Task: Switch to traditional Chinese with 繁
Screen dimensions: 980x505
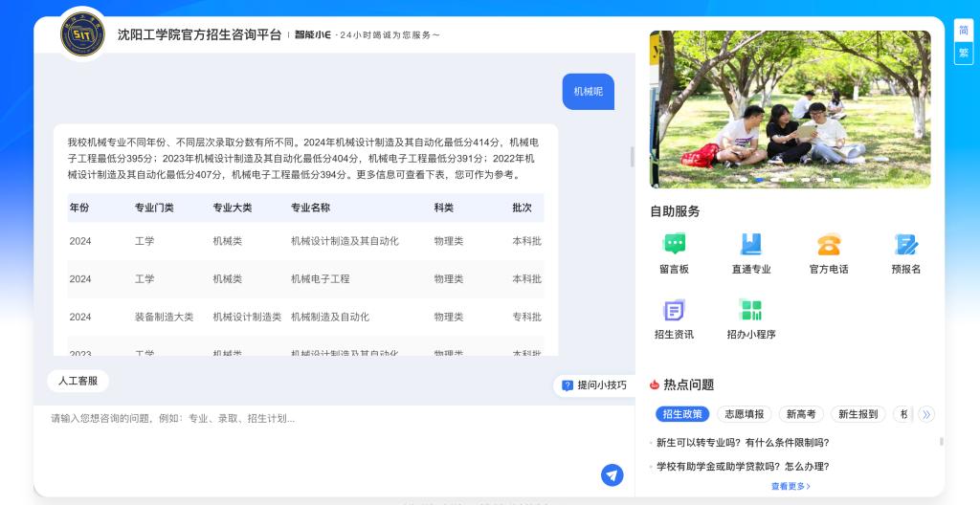Action: tap(963, 53)
